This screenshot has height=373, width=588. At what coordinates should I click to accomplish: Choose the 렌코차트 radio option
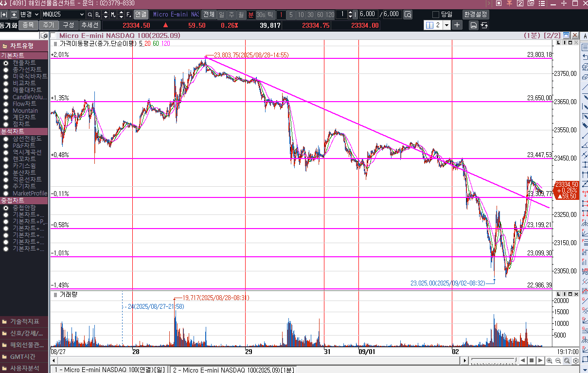(x=6, y=159)
